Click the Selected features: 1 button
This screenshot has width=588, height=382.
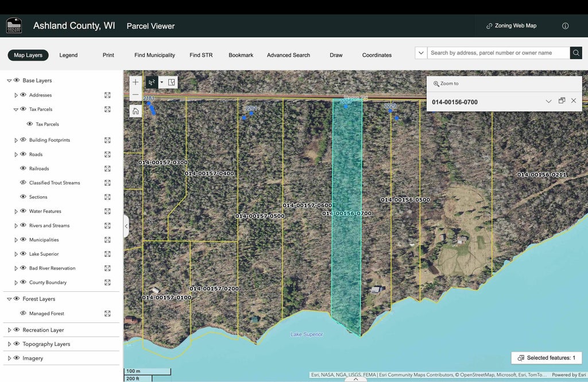coord(546,358)
